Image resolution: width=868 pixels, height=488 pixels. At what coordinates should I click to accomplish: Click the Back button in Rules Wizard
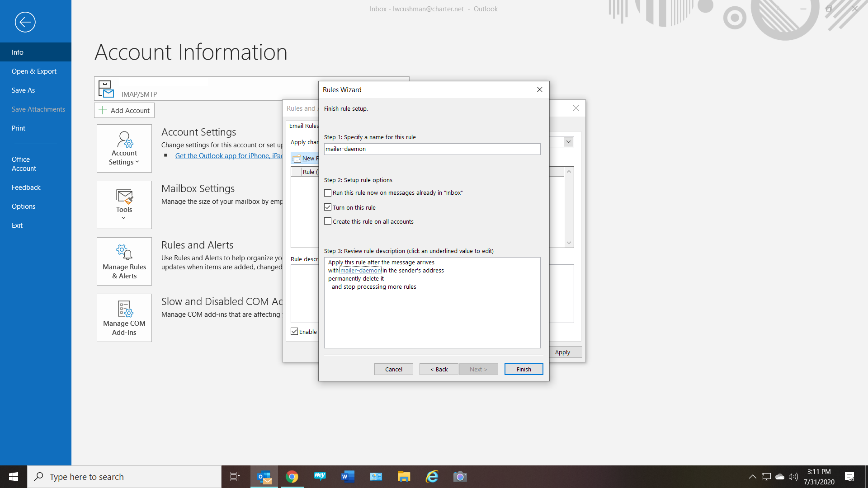tap(438, 368)
